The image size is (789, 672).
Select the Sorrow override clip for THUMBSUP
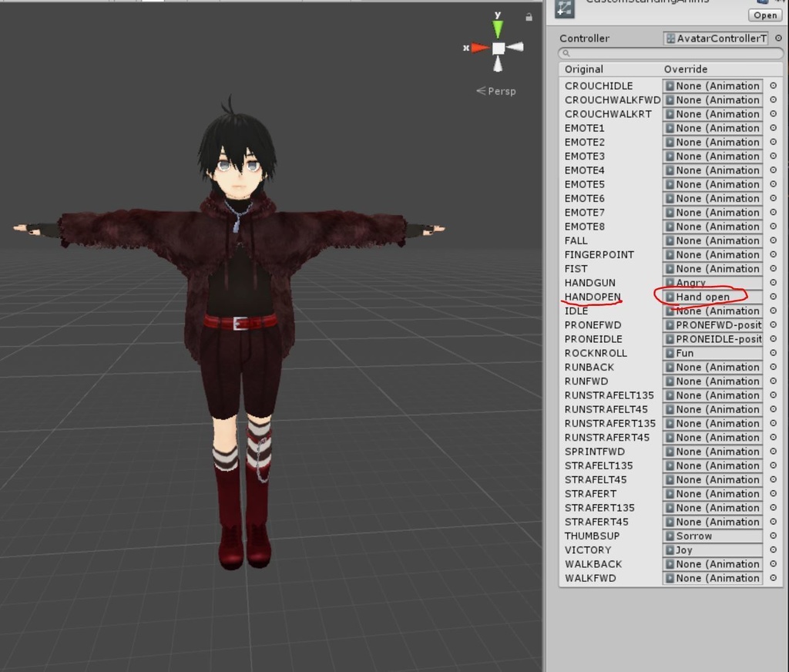[713, 536]
